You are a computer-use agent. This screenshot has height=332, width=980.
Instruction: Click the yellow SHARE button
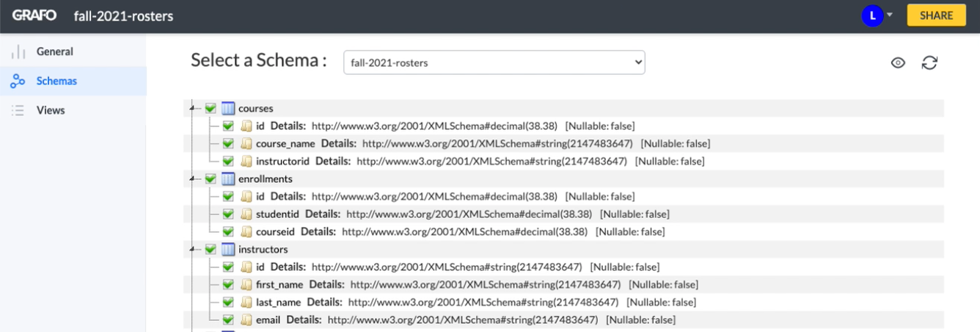(937, 15)
